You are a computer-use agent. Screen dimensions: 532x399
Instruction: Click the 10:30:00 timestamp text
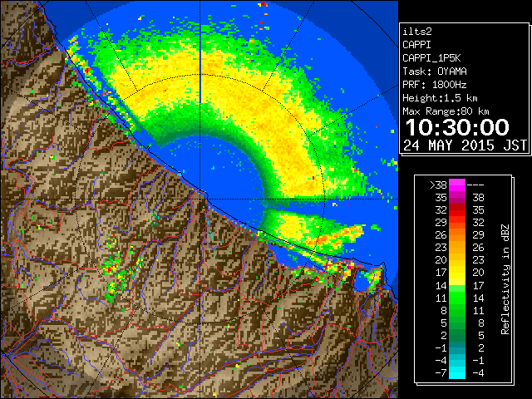click(457, 127)
